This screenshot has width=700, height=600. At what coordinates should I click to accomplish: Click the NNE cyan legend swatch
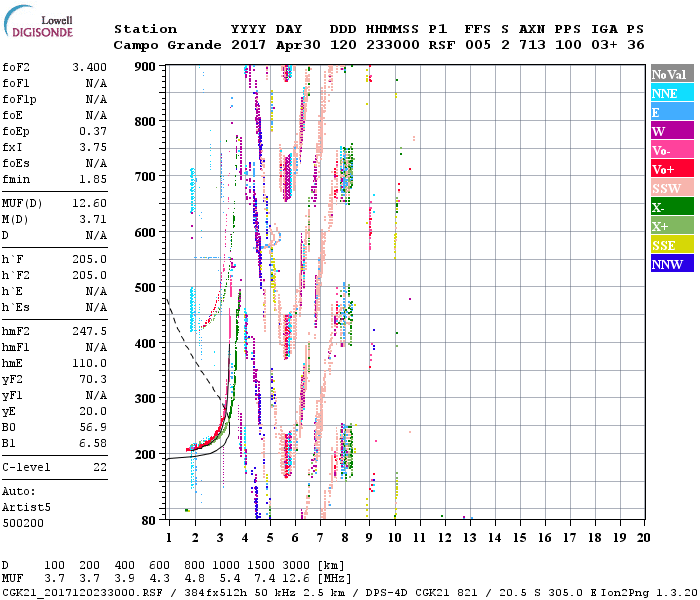(670, 94)
